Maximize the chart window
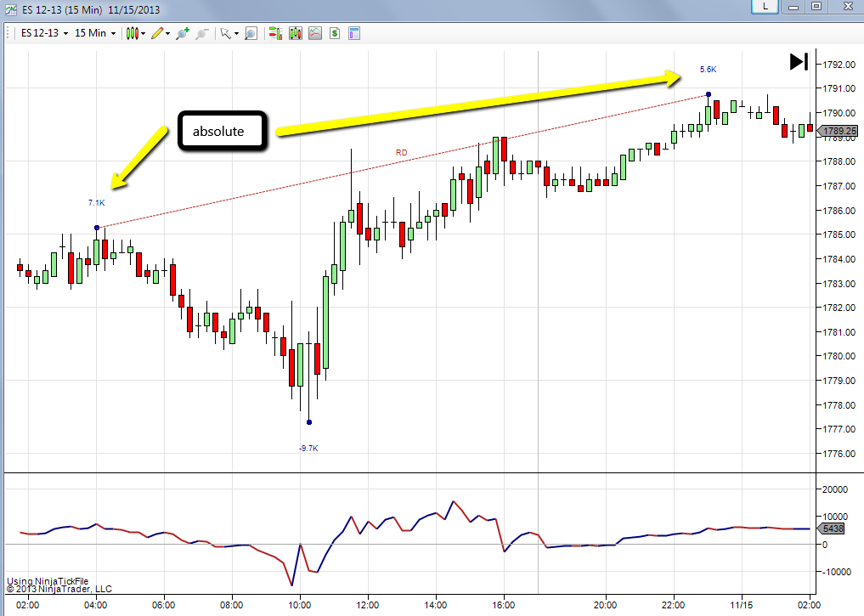 click(x=816, y=6)
